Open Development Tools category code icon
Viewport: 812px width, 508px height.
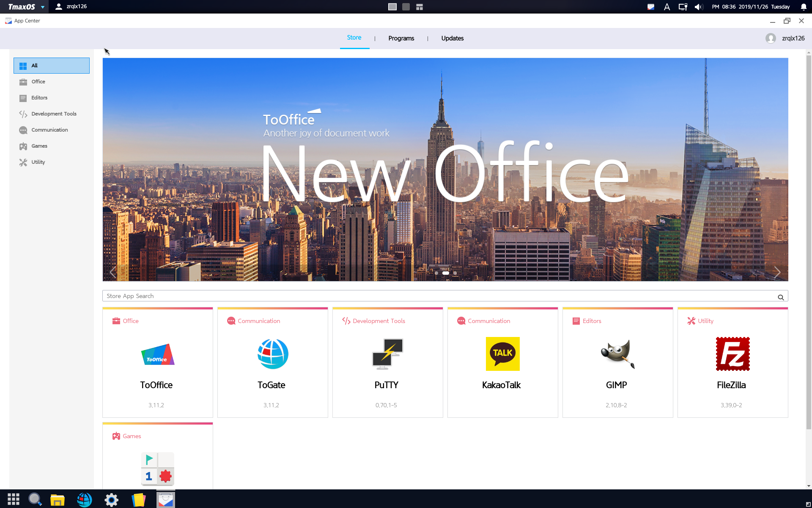pos(23,114)
